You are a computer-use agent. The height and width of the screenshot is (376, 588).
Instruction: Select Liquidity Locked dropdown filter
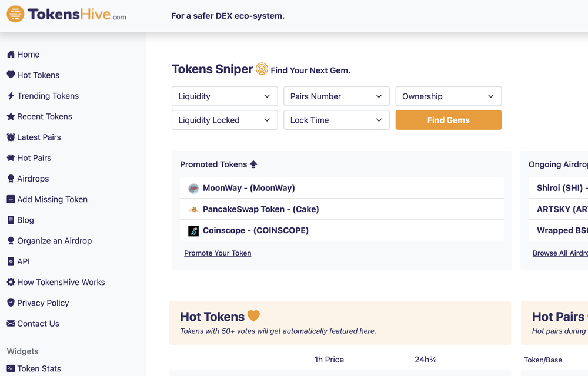pyautogui.click(x=225, y=120)
